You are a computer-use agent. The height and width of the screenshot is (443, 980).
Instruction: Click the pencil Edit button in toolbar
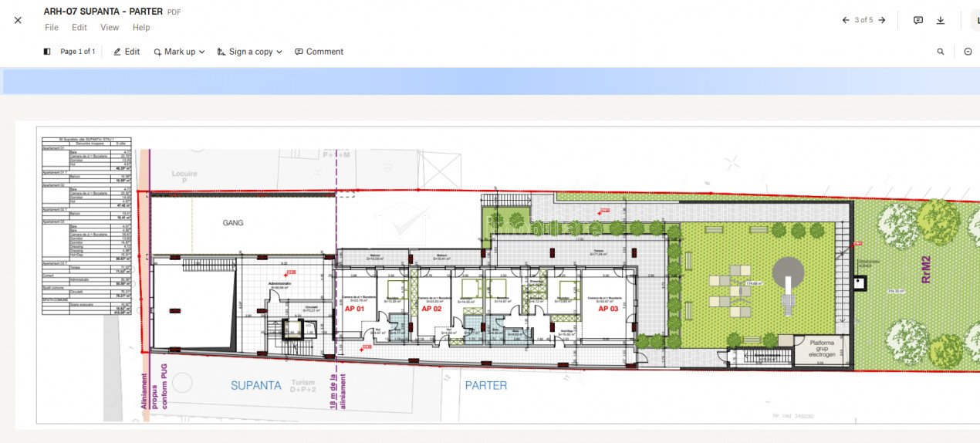pos(127,52)
